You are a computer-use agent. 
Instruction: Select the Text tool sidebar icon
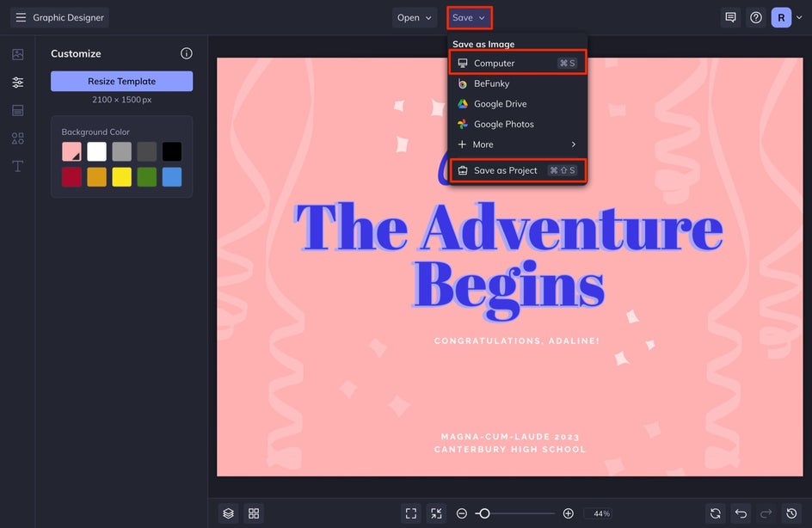(17, 166)
